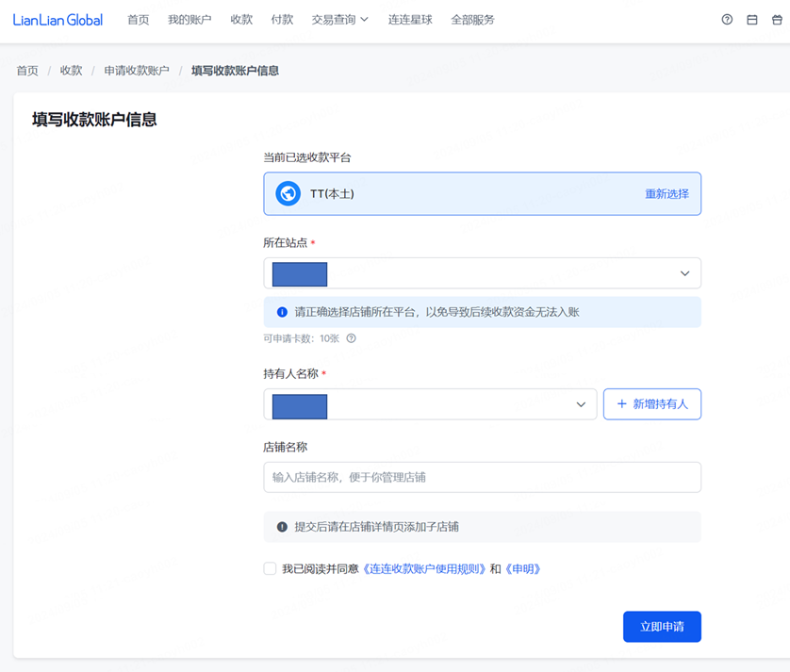Open the help question mark icon in header
The image size is (790, 672).
[x=727, y=20]
